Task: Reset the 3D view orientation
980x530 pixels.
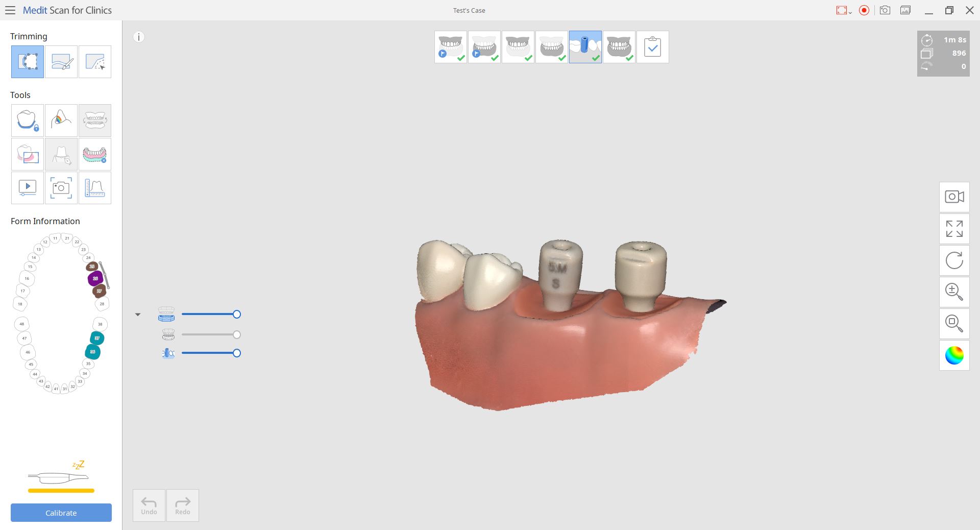Action: pos(954,260)
